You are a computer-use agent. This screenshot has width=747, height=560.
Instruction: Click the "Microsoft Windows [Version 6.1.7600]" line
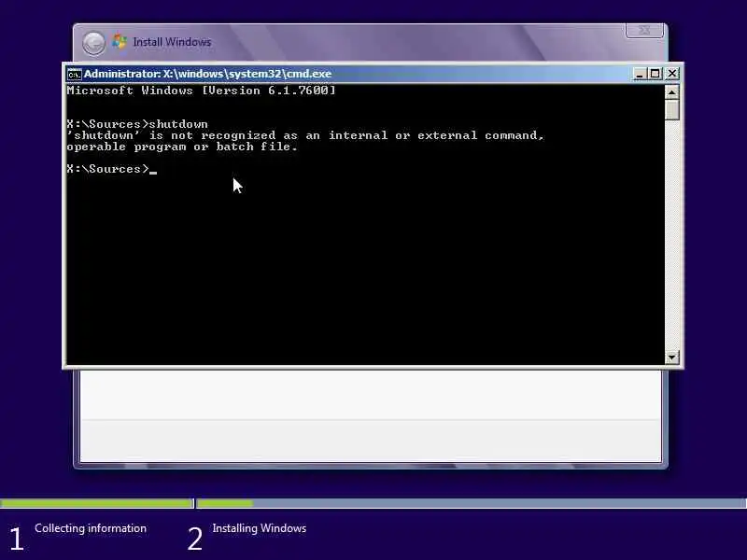click(x=201, y=91)
